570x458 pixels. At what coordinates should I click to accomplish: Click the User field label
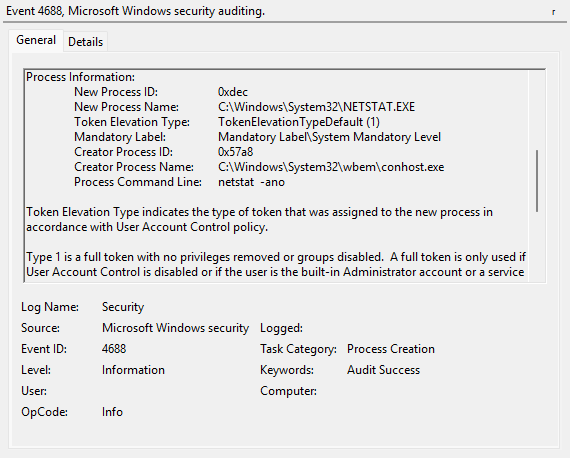pyautogui.click(x=34, y=391)
